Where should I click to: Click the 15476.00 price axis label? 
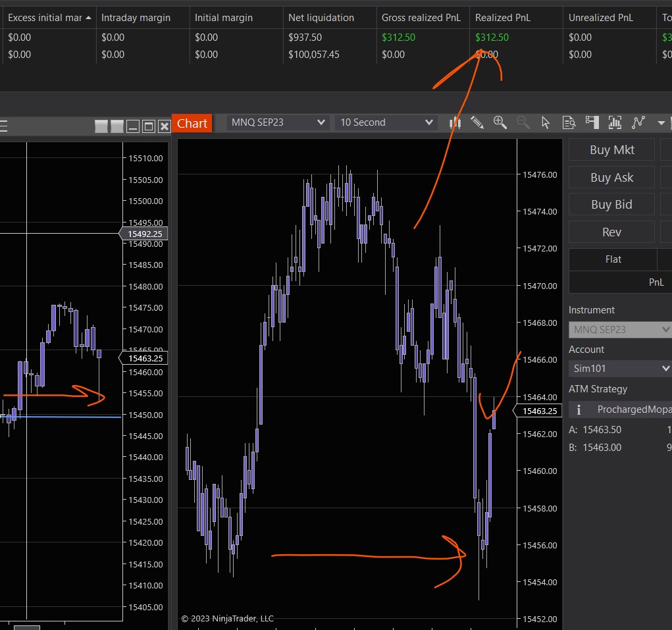540,175
